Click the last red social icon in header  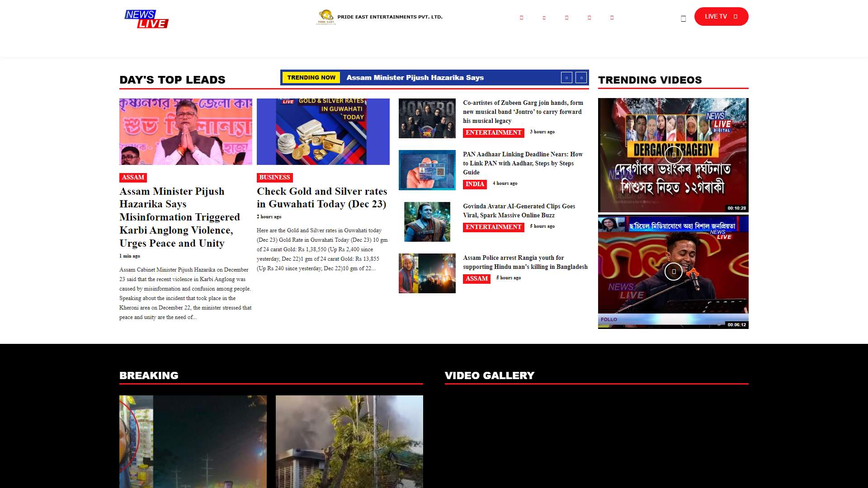(612, 18)
